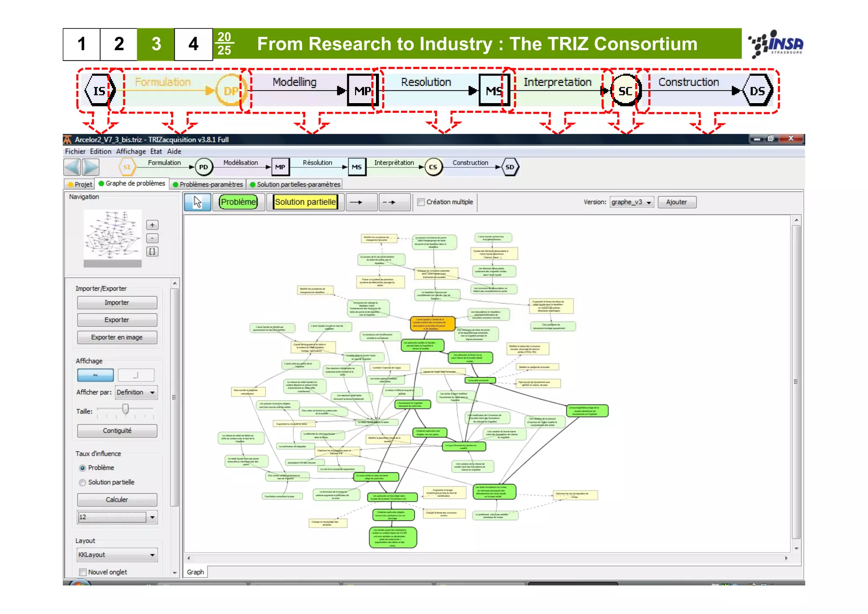Click the Contiguïté button
The image size is (868, 614).
(x=117, y=431)
